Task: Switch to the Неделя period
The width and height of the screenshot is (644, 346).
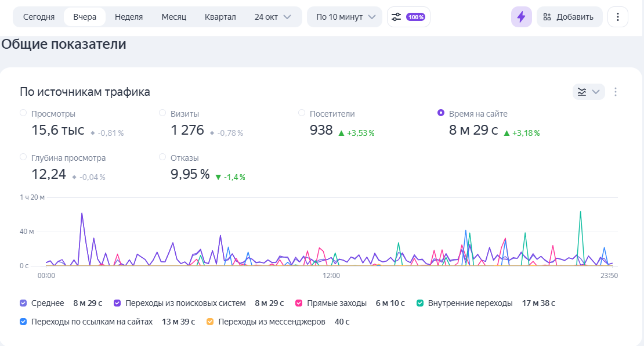Action: pos(129,17)
